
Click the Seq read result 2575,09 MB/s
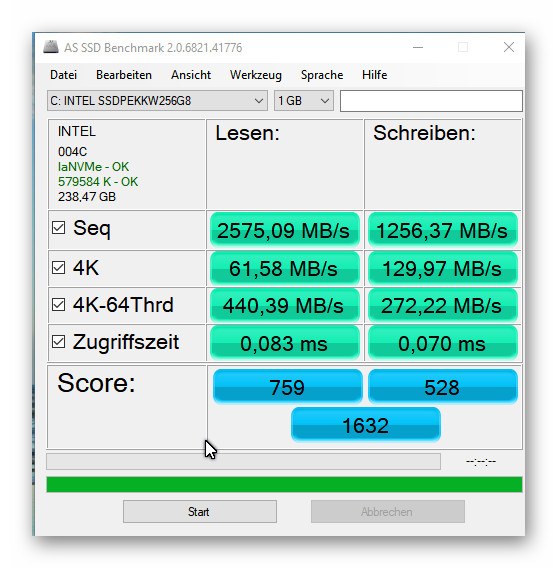click(x=285, y=230)
